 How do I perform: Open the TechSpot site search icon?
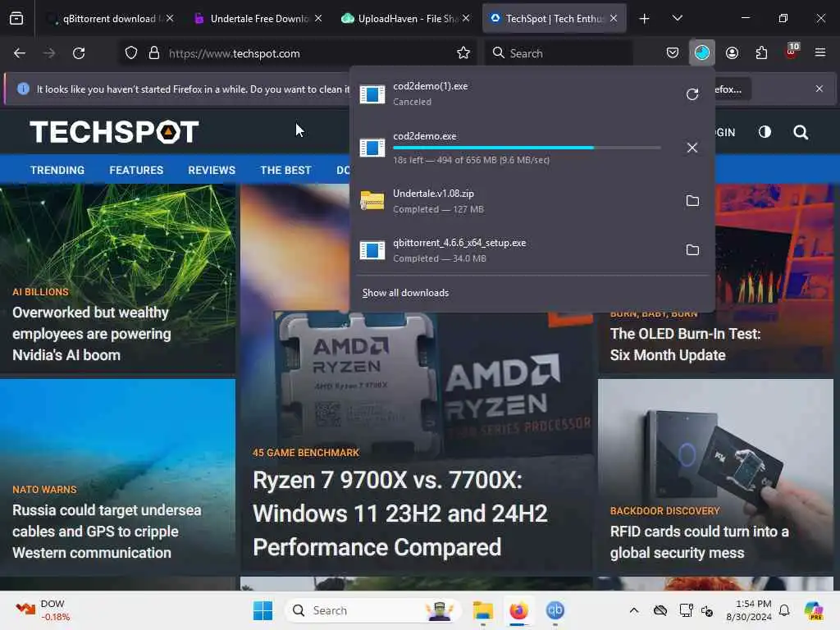801,132
